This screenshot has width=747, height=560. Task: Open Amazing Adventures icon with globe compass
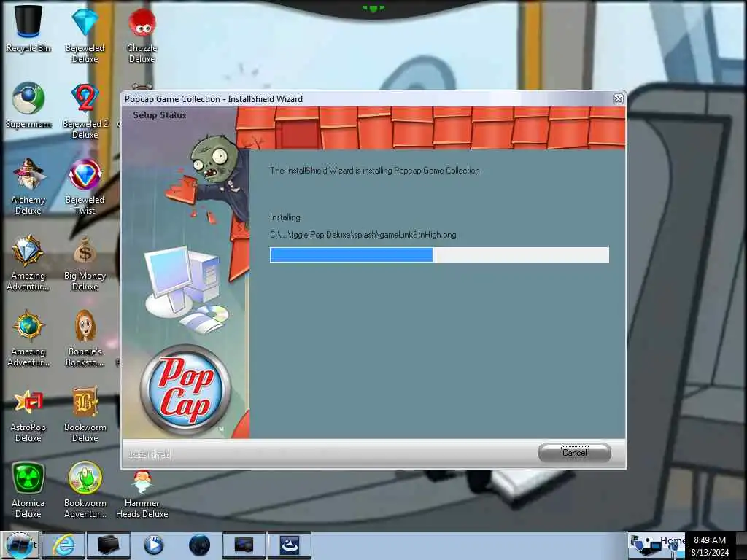click(28, 338)
